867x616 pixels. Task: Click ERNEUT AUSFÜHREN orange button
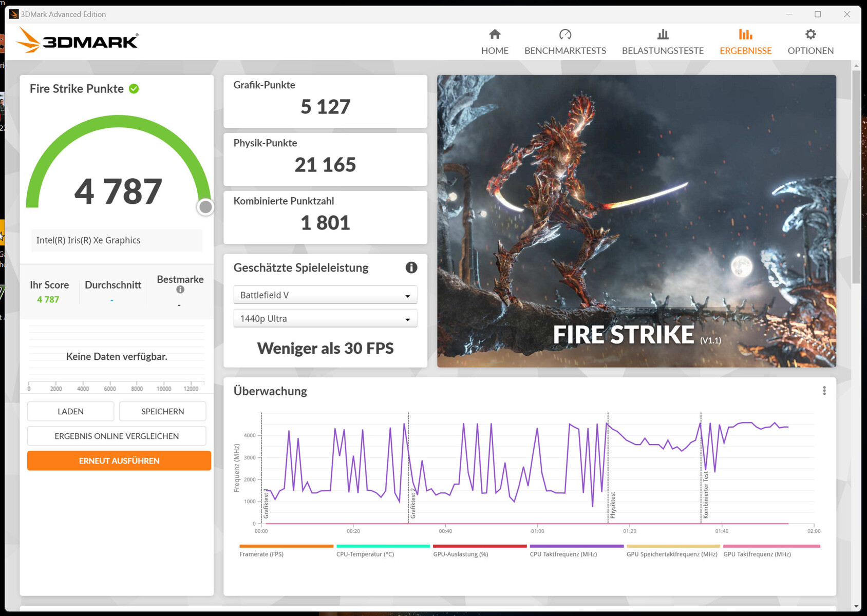click(119, 461)
